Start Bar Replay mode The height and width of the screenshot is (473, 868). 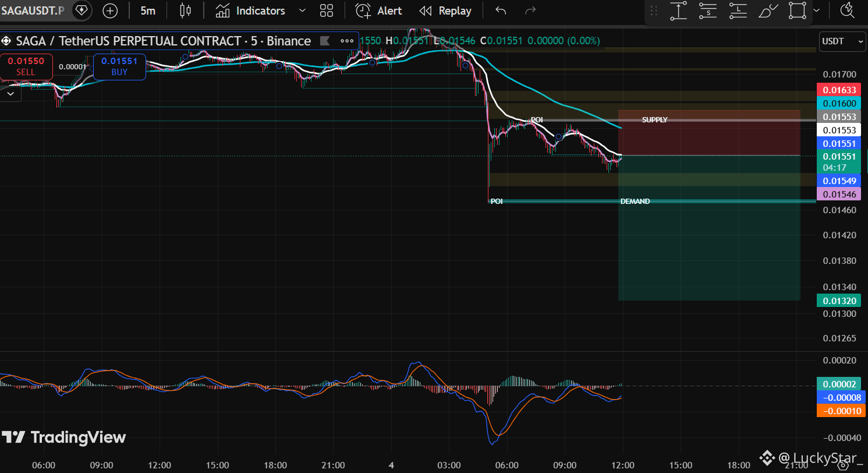tap(445, 10)
